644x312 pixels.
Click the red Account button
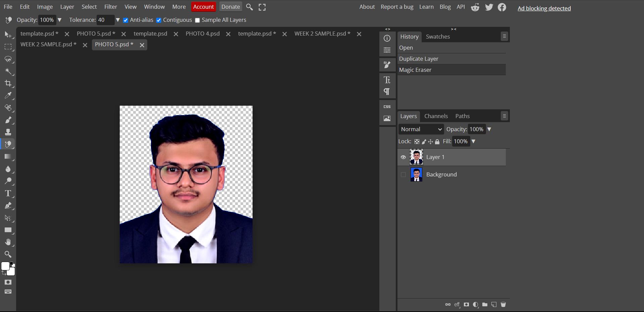pyautogui.click(x=203, y=7)
